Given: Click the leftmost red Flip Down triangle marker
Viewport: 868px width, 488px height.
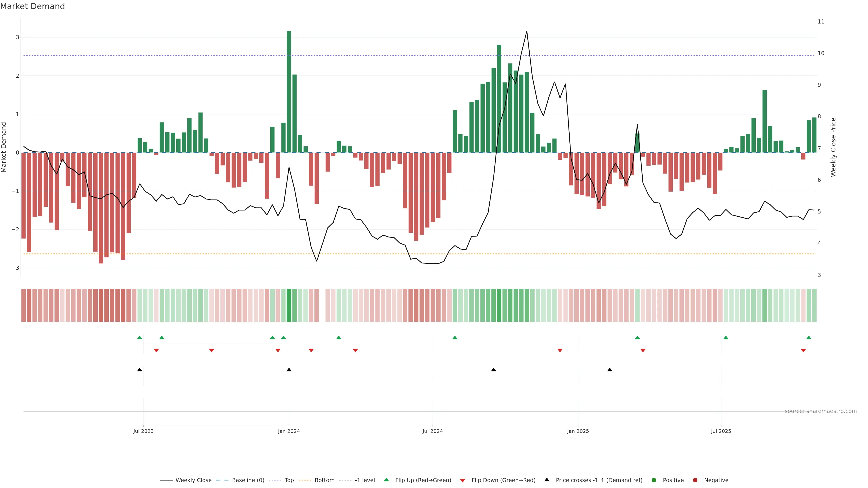Looking at the screenshot, I should pyautogui.click(x=156, y=351).
